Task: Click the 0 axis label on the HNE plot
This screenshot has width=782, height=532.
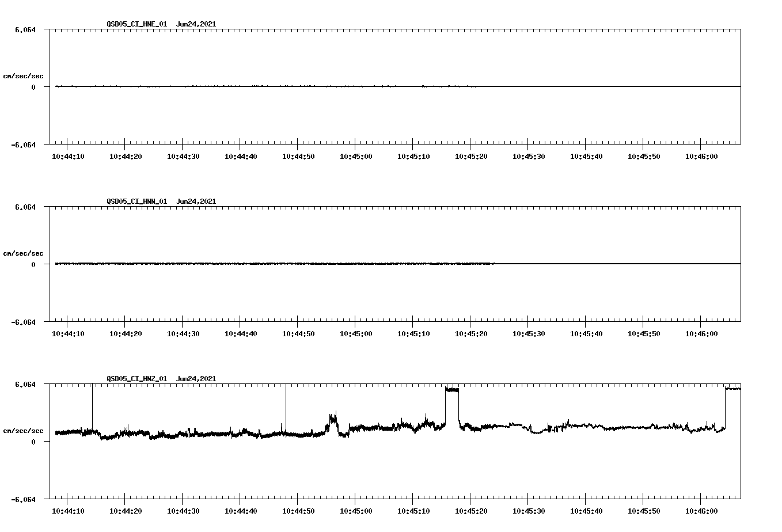Action: (x=33, y=87)
